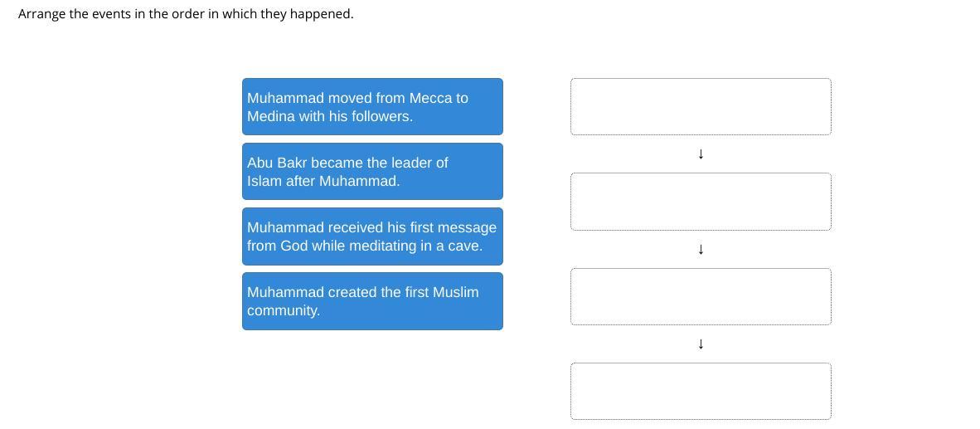The image size is (980, 429).
Task: Select the Abu Bakr became leader card
Action: coord(372,172)
